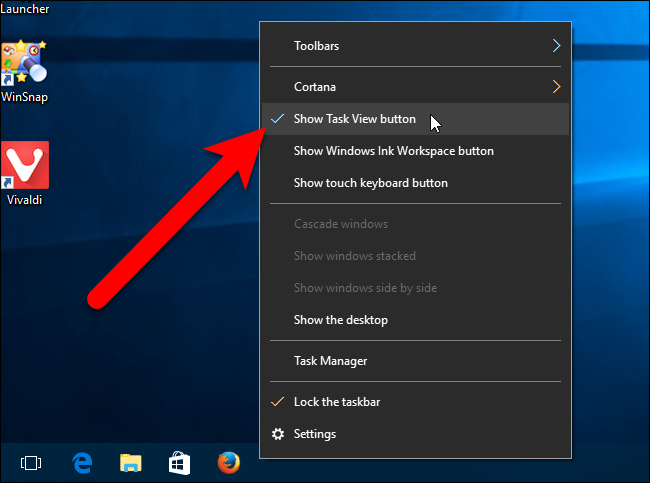
Task: Open taskbar Settings from the menu
Action: pyautogui.click(x=415, y=434)
